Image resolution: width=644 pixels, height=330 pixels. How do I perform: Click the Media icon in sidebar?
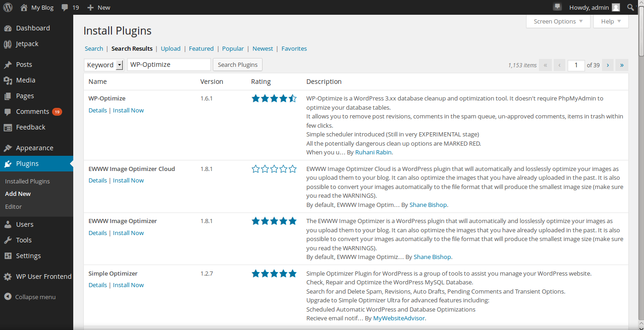8,80
